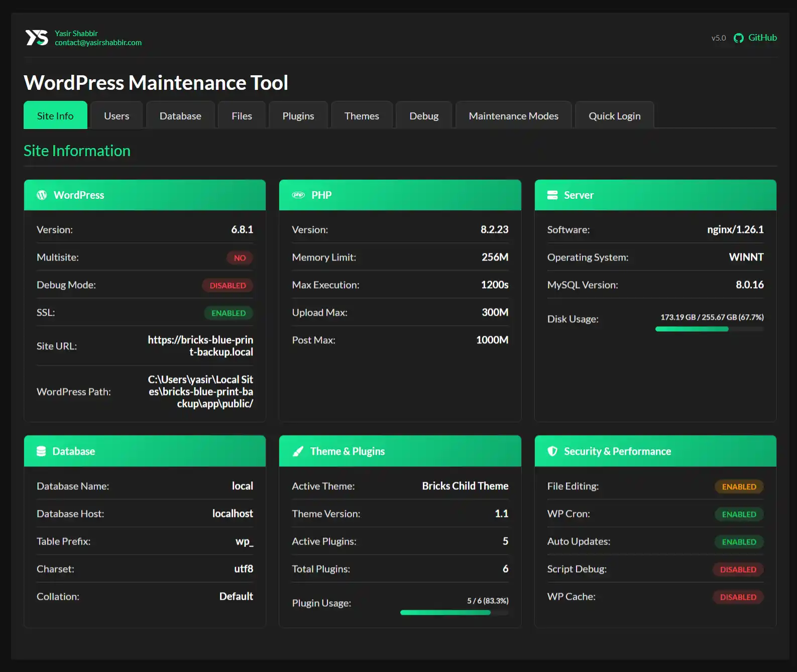Select the Site Info tab

pyautogui.click(x=55, y=115)
